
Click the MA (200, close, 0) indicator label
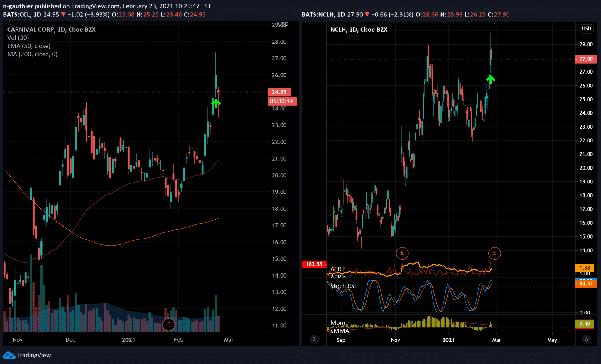click(x=32, y=54)
